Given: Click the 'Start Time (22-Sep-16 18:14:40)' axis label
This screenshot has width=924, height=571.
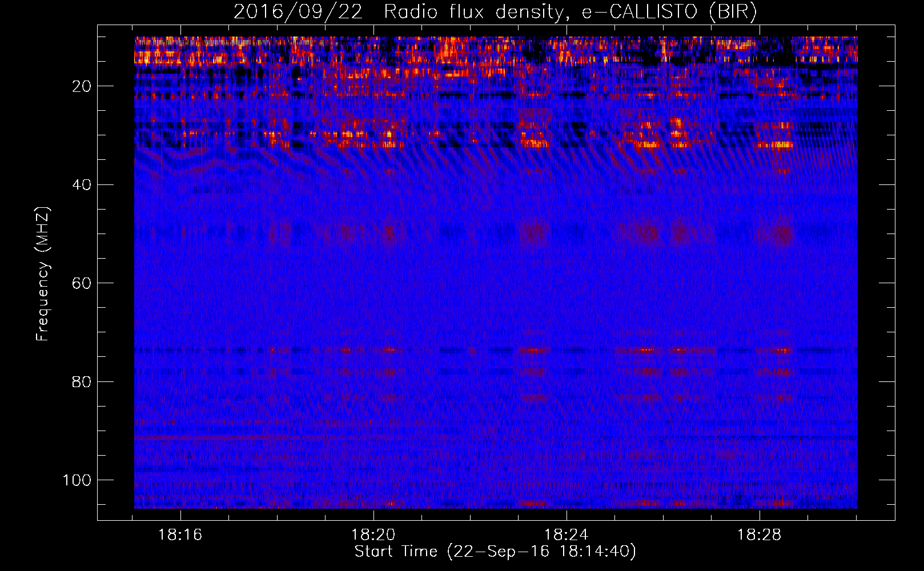Looking at the screenshot, I should click(x=495, y=552).
